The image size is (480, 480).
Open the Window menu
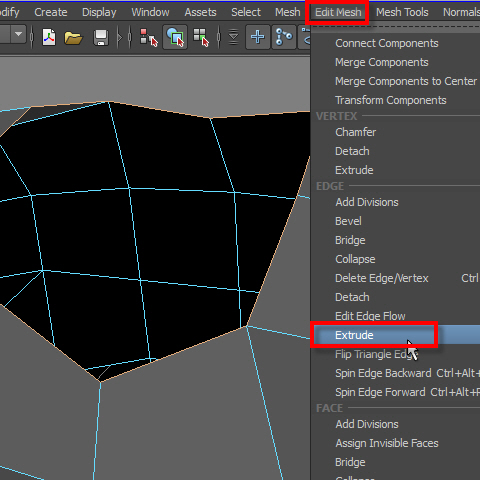tap(150, 12)
